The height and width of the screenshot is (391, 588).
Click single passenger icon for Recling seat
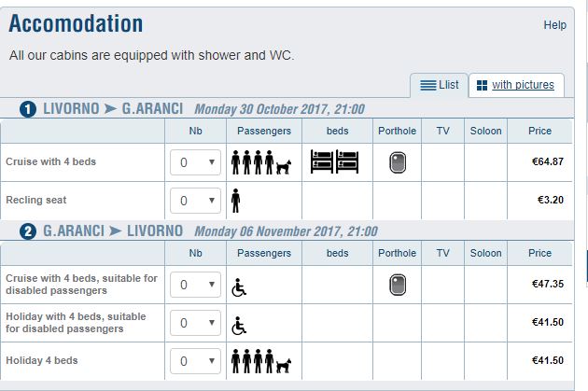(x=235, y=200)
